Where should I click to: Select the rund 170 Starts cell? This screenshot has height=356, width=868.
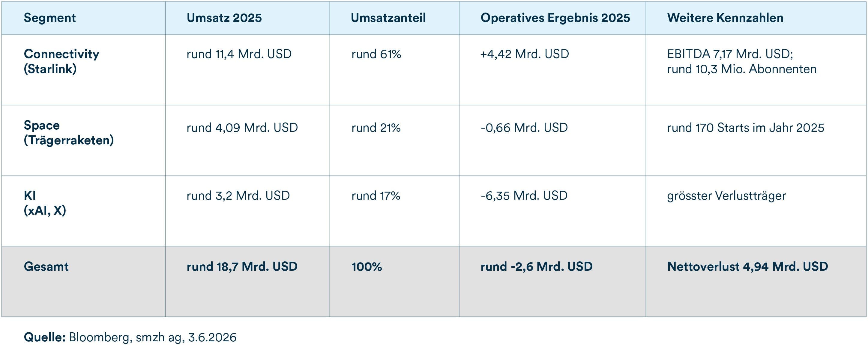(x=746, y=128)
